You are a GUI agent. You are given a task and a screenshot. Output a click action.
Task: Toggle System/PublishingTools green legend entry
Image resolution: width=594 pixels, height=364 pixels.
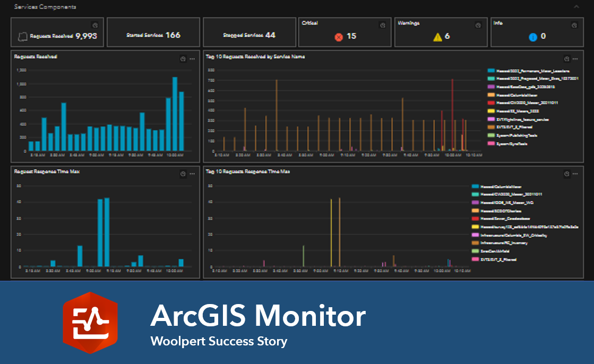pyautogui.click(x=513, y=135)
